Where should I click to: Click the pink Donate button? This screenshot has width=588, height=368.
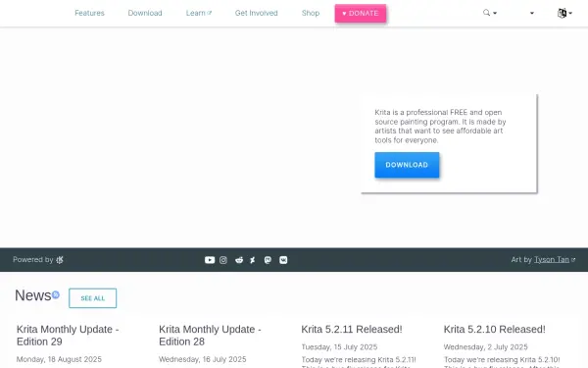(361, 13)
